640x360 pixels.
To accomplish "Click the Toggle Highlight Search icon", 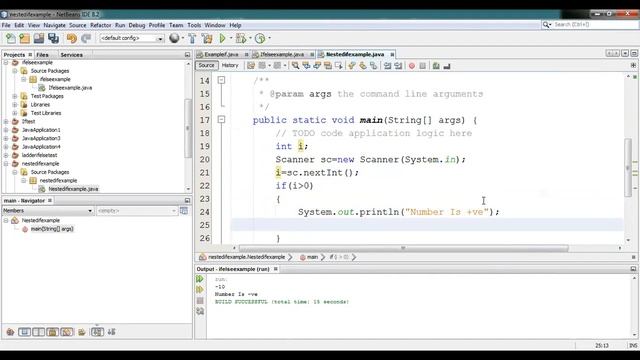I will click(x=328, y=66).
